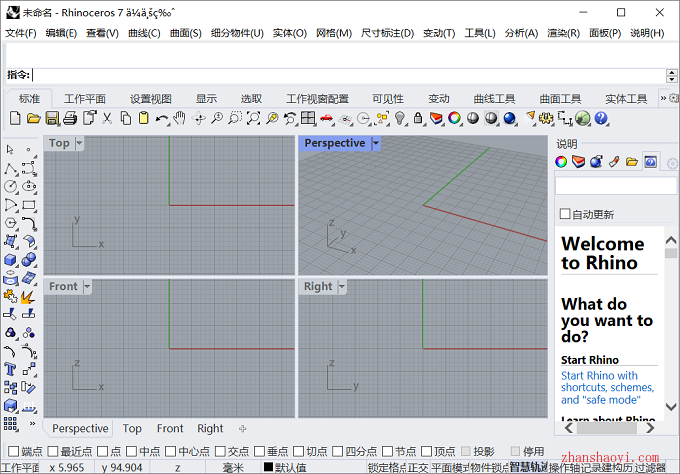Toggle the 切点 osnap checkbox
Image resolution: width=680 pixels, height=474 pixels.
tap(298, 451)
